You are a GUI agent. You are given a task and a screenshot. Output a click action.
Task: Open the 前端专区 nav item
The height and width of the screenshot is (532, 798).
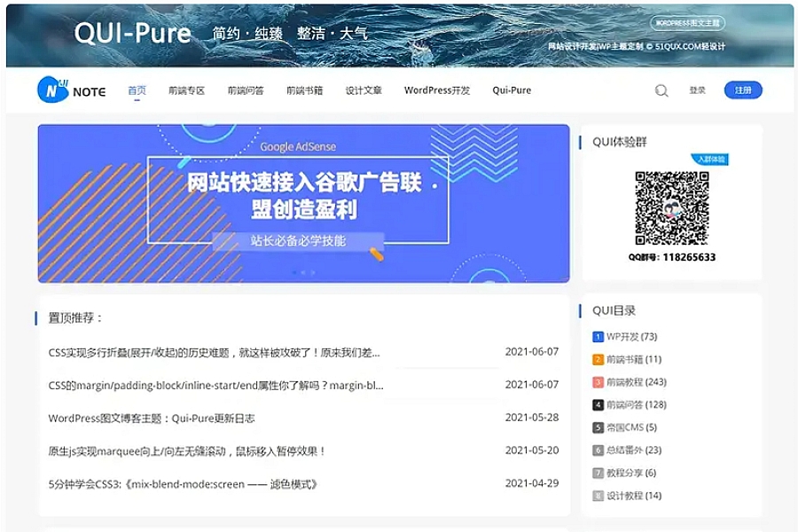click(x=187, y=90)
